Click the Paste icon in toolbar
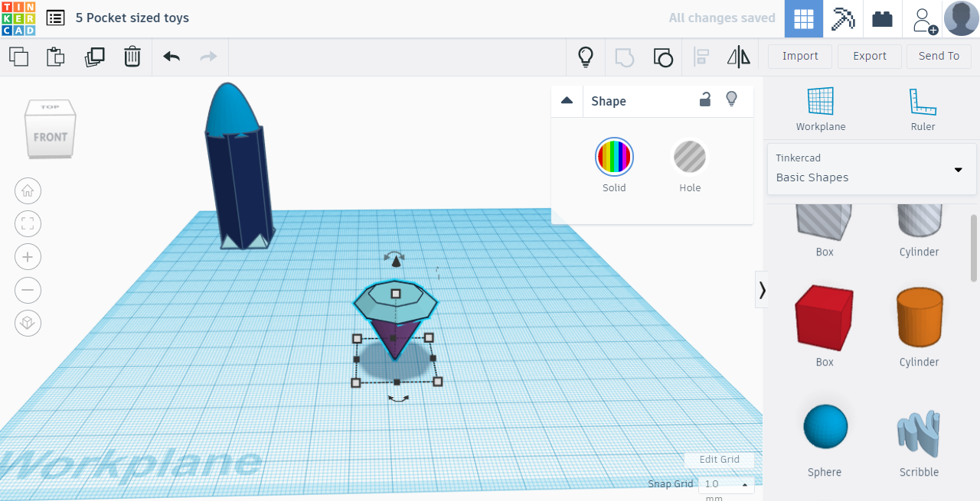980x501 pixels. tap(56, 57)
